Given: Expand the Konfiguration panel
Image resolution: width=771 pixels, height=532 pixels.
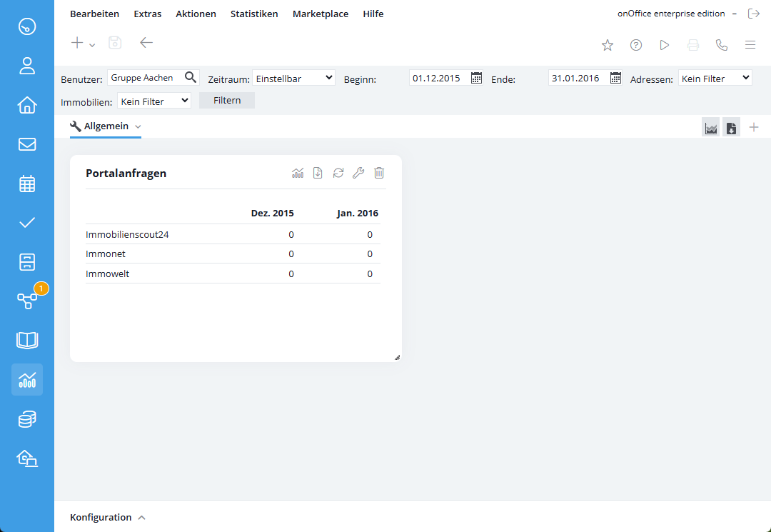Looking at the screenshot, I should [x=108, y=517].
